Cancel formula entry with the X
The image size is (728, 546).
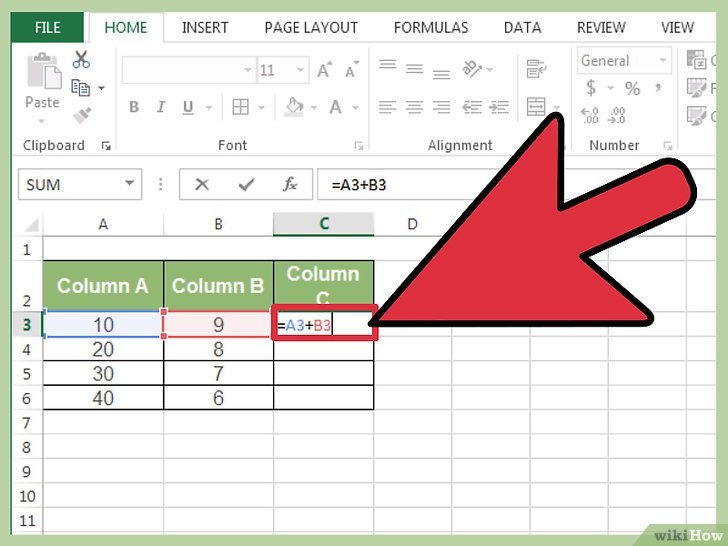pyautogui.click(x=202, y=184)
